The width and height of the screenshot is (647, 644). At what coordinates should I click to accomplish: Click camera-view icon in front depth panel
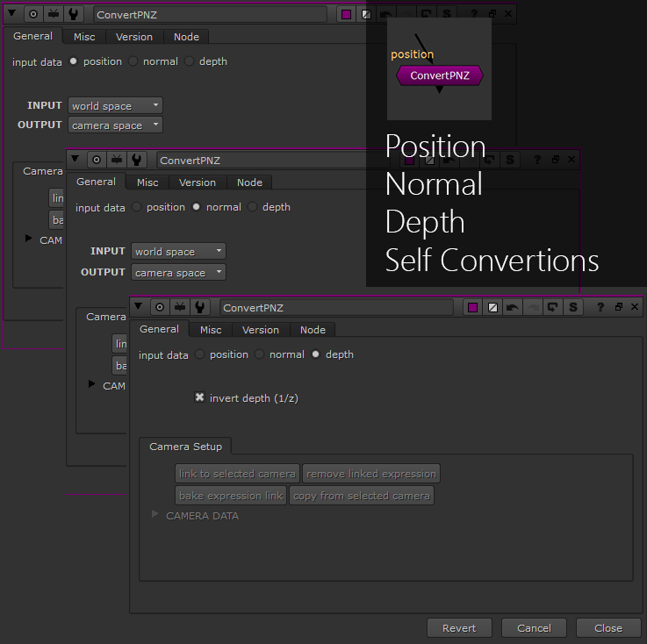179,307
